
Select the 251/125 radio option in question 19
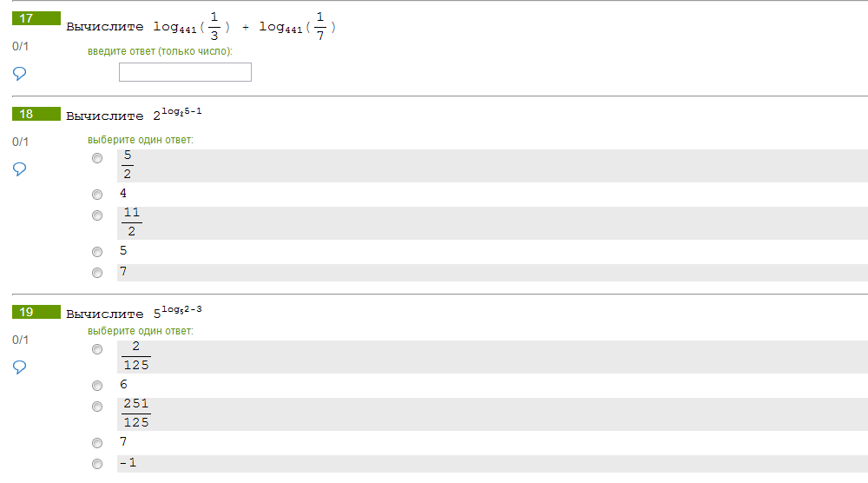[97, 407]
